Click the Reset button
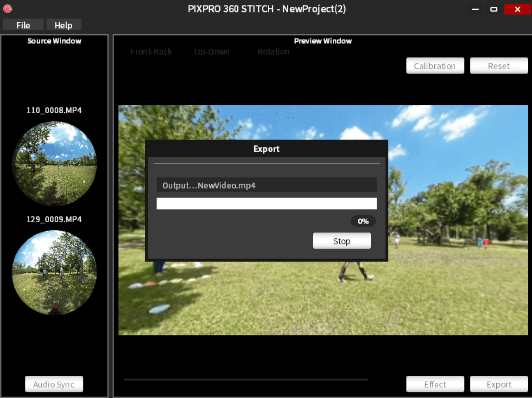Screen dimensions: 532x398 [x=499, y=66]
